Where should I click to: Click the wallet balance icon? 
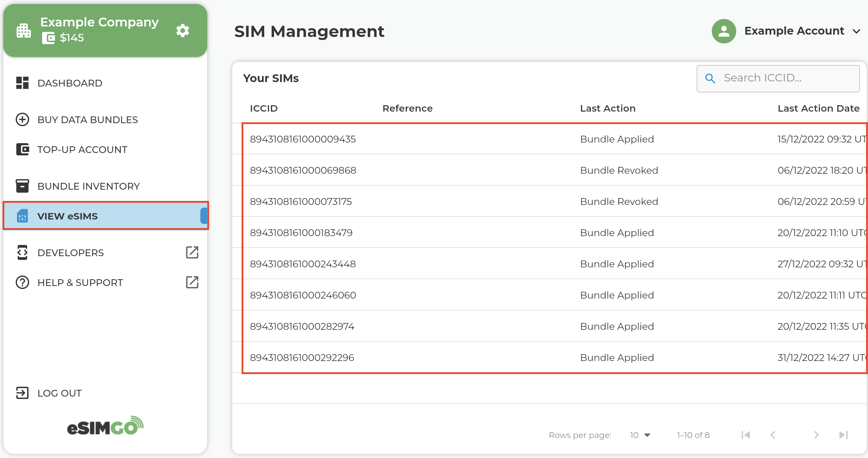(x=48, y=38)
